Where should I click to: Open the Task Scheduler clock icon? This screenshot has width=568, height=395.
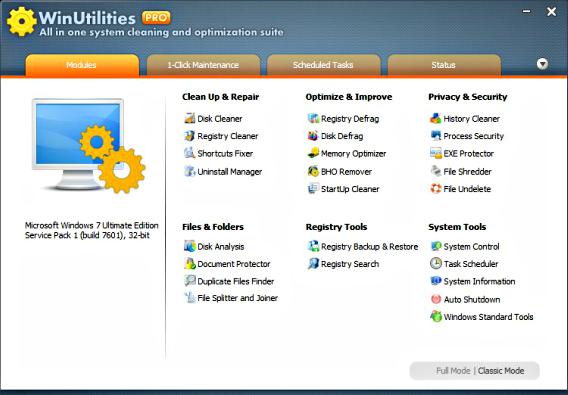point(436,263)
